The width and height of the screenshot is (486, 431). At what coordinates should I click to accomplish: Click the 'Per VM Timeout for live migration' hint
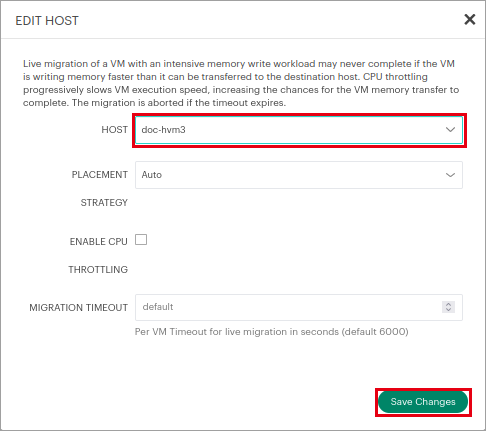click(x=271, y=332)
